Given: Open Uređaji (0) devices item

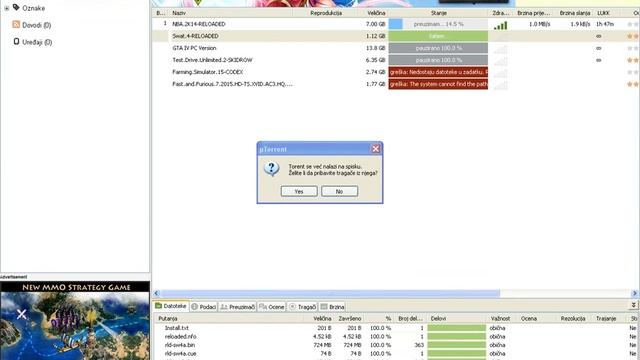Looking at the screenshot, I should (37, 42).
